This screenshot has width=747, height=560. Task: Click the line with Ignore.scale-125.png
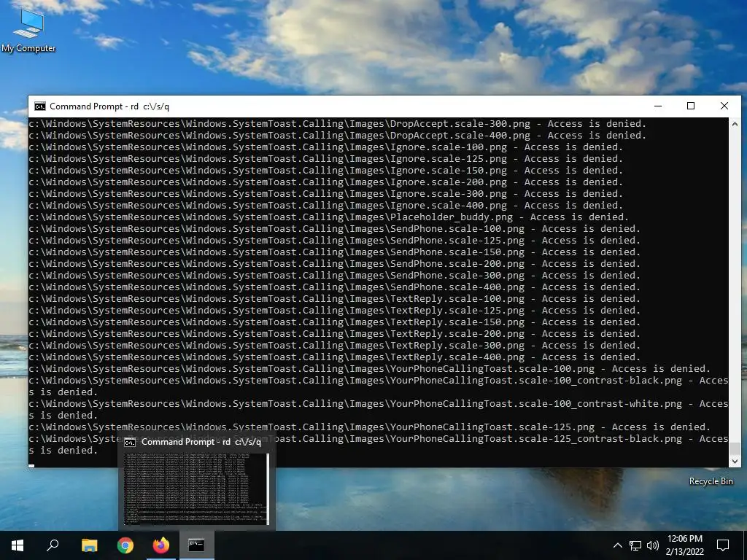[326, 158]
